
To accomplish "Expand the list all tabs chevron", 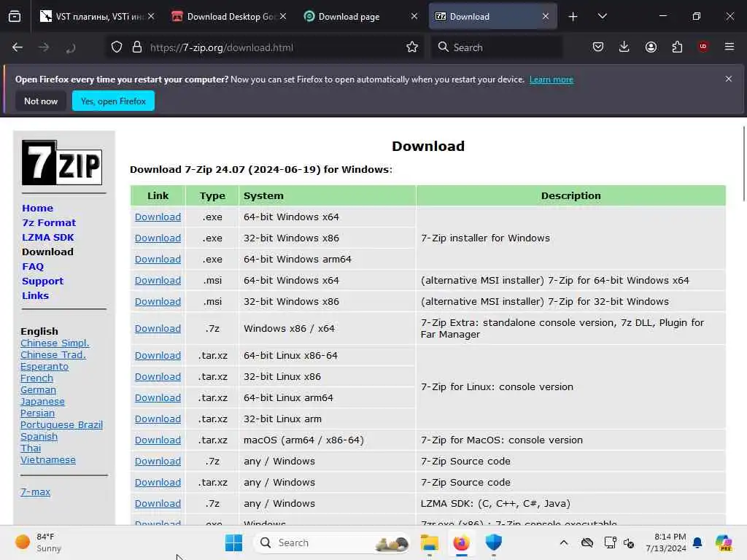I will pos(602,16).
